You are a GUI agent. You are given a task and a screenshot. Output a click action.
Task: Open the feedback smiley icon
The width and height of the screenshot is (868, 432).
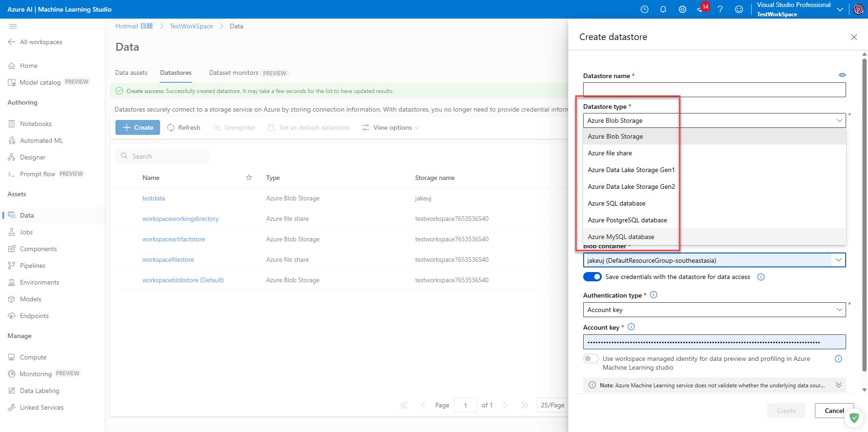pos(739,9)
